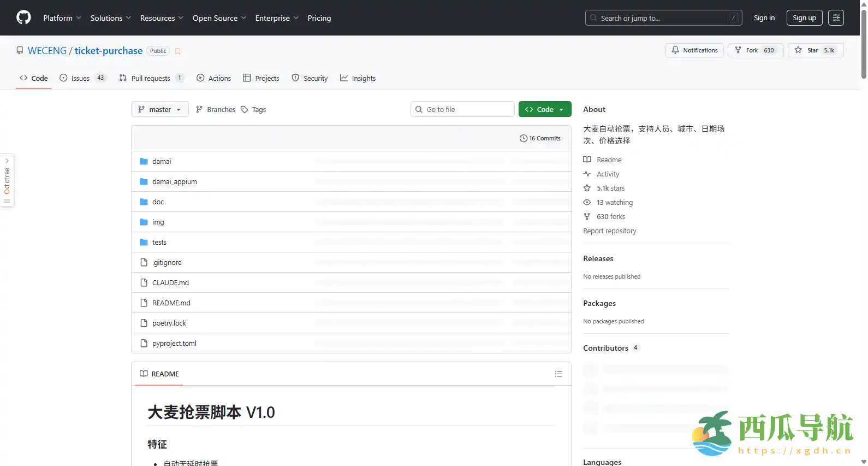Expand the master branch dropdown
868x466 pixels.
tap(159, 109)
